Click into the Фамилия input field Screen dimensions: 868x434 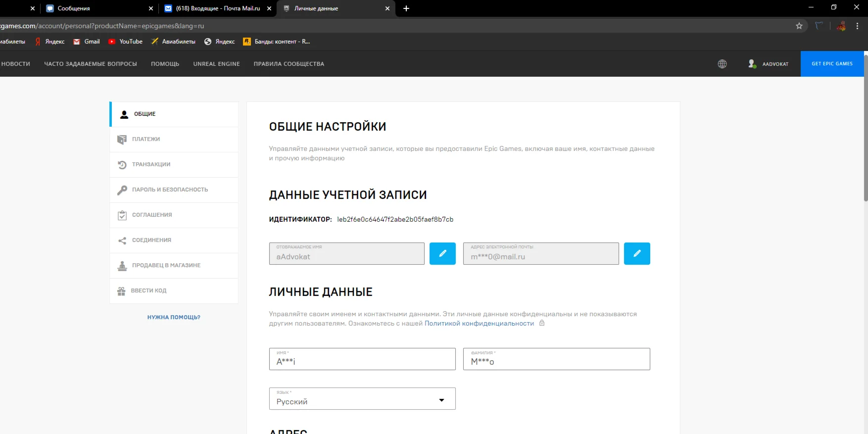click(x=556, y=361)
